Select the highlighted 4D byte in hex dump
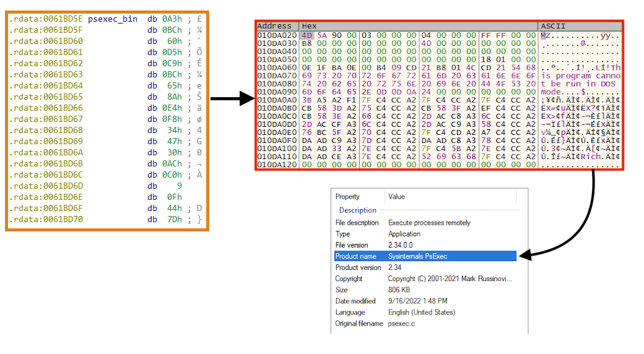 click(x=307, y=35)
